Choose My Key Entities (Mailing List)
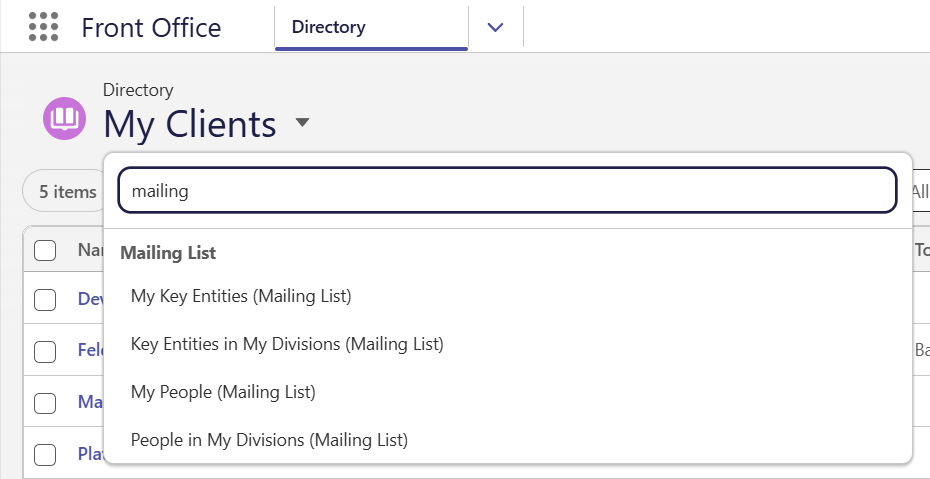This screenshot has width=930, height=479. [241, 295]
